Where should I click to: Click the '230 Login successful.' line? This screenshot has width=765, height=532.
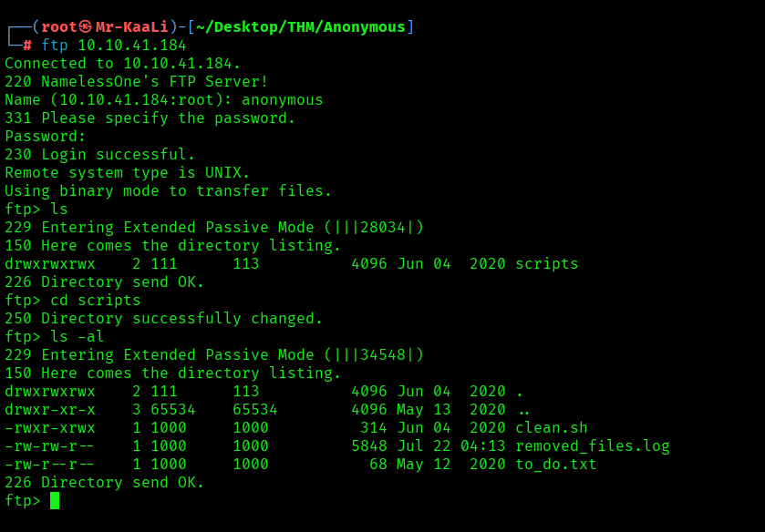(x=100, y=154)
